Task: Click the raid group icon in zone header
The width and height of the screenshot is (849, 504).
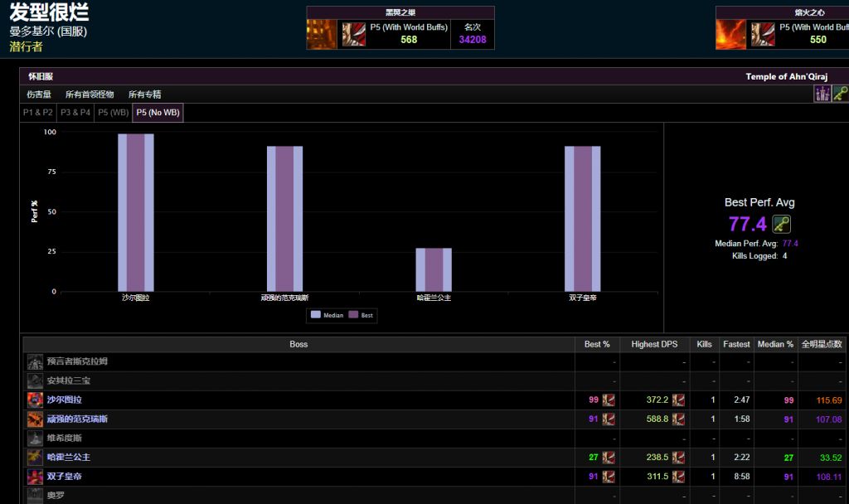Action: [x=822, y=94]
